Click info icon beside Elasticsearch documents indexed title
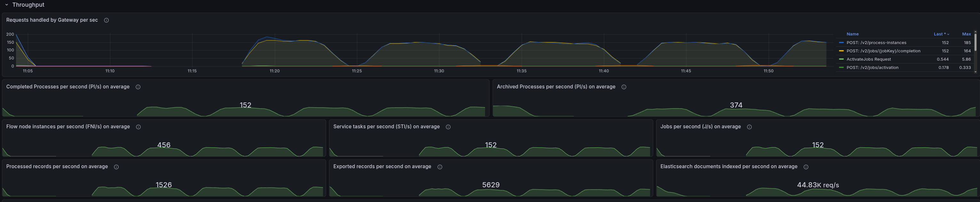980x202 pixels. coord(806,167)
